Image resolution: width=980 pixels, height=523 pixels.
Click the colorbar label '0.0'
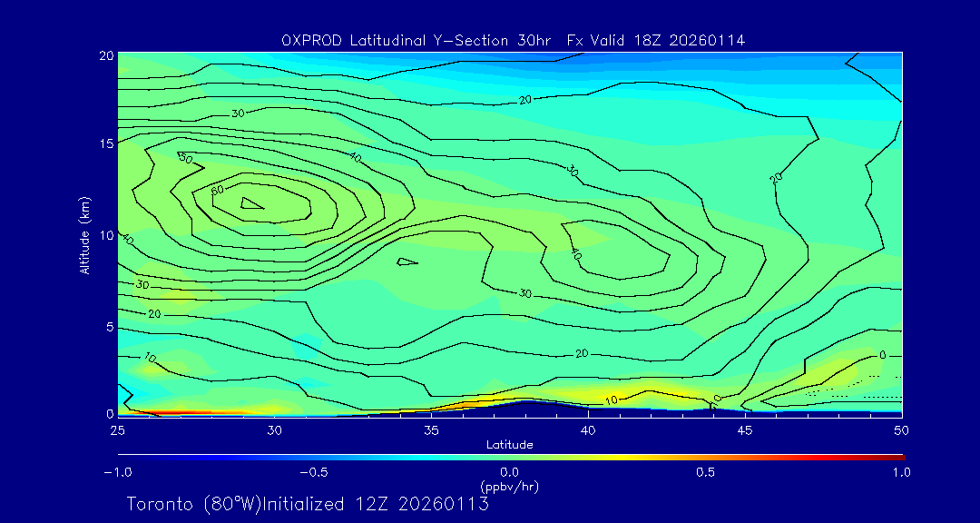click(509, 472)
